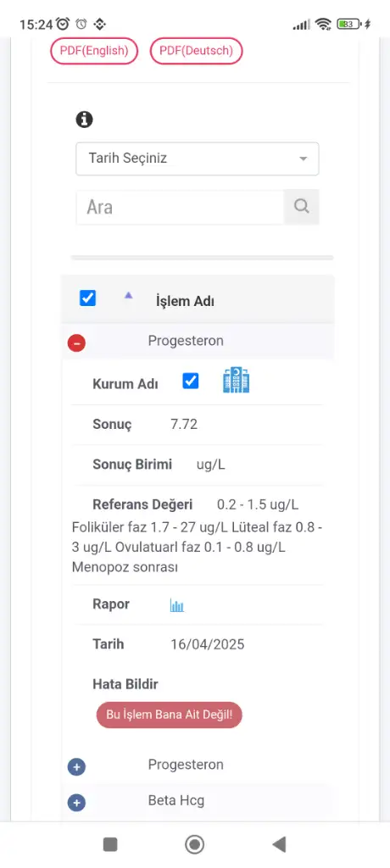390x868 pixels.
Task: Click Bu İşlem Bana Ait Değil! button
Action: 169,715
